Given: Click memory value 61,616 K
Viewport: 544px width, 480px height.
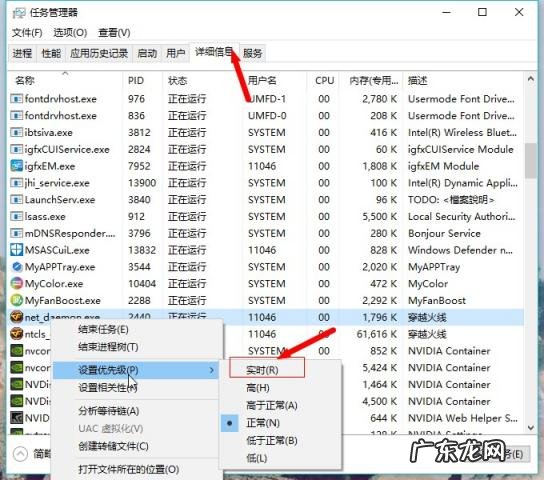Looking at the screenshot, I should click(x=376, y=334).
